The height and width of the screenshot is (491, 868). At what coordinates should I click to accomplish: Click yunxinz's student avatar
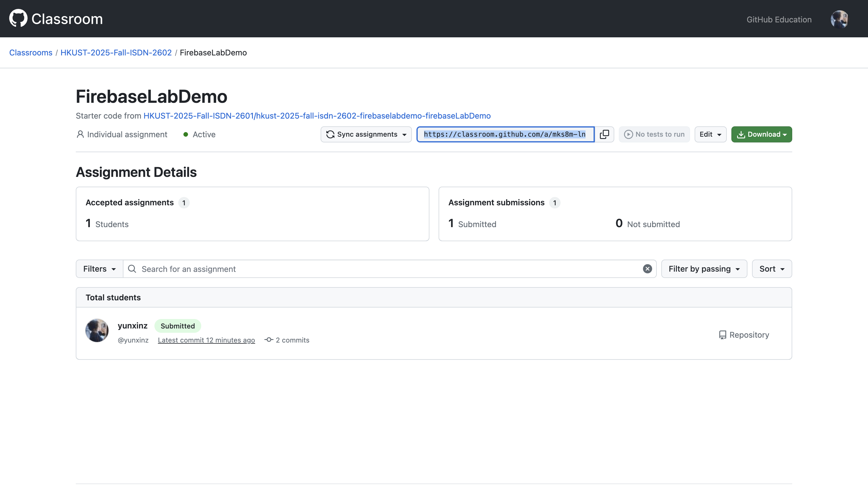coord(97,330)
